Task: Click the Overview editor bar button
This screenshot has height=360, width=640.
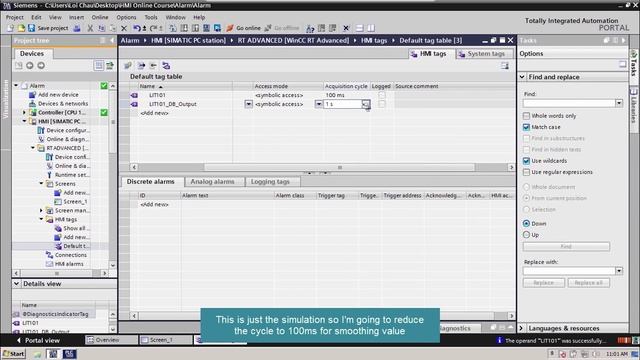Action: point(111,340)
